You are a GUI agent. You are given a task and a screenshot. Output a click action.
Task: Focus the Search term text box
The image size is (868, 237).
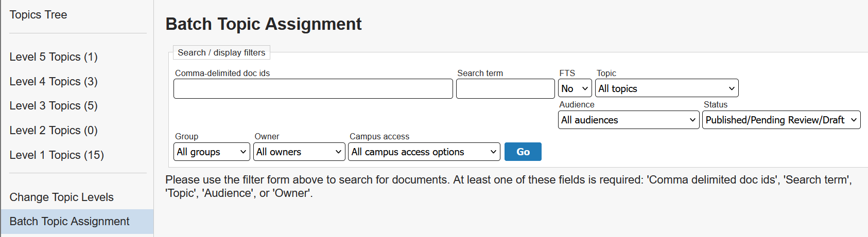point(505,89)
